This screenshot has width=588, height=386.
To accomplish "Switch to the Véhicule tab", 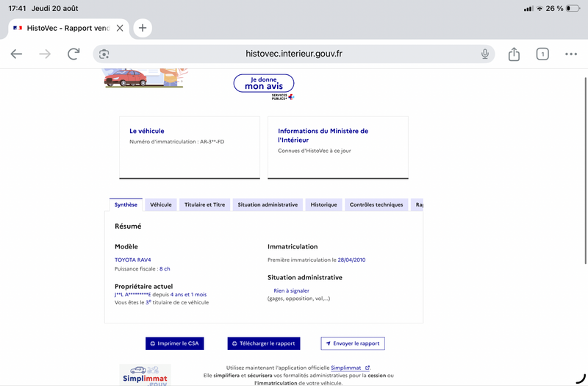I will point(160,204).
